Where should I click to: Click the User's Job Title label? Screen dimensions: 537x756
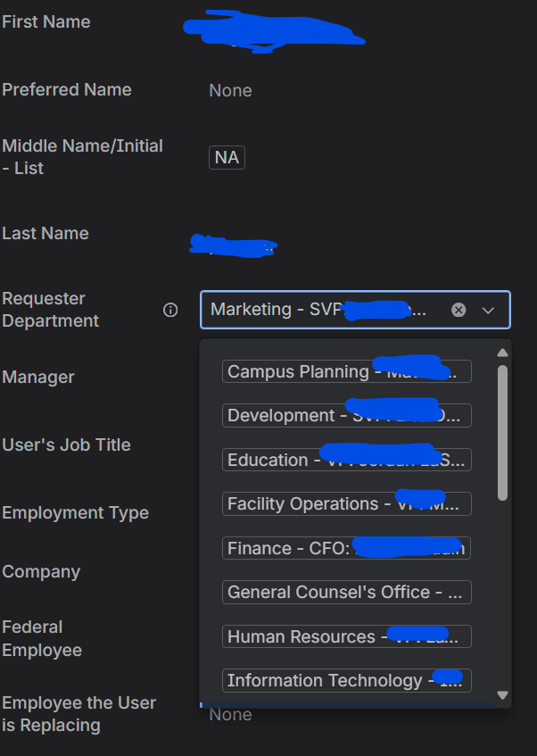[x=67, y=445]
